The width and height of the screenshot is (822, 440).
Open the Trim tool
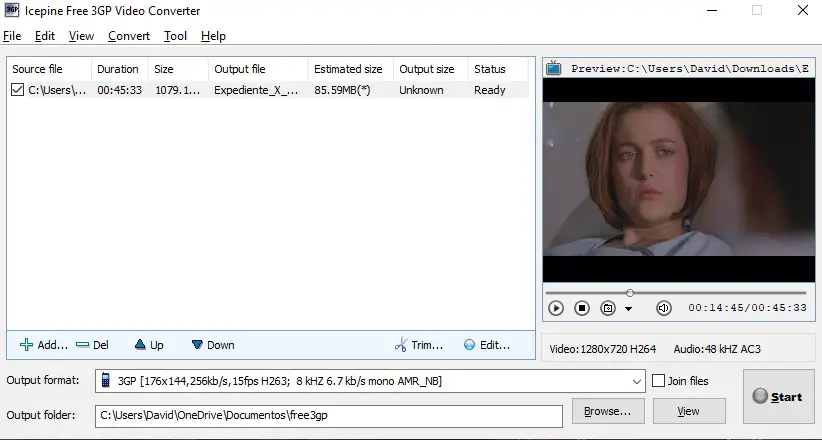point(419,345)
